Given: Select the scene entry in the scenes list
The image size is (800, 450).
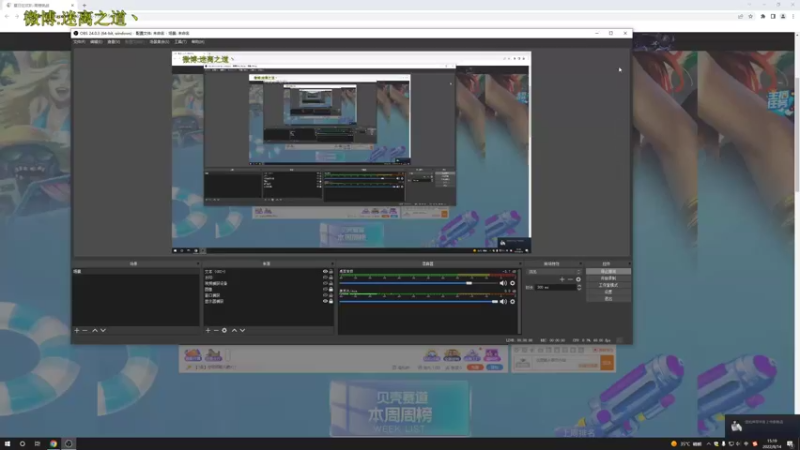Looking at the screenshot, I should 135,271.
